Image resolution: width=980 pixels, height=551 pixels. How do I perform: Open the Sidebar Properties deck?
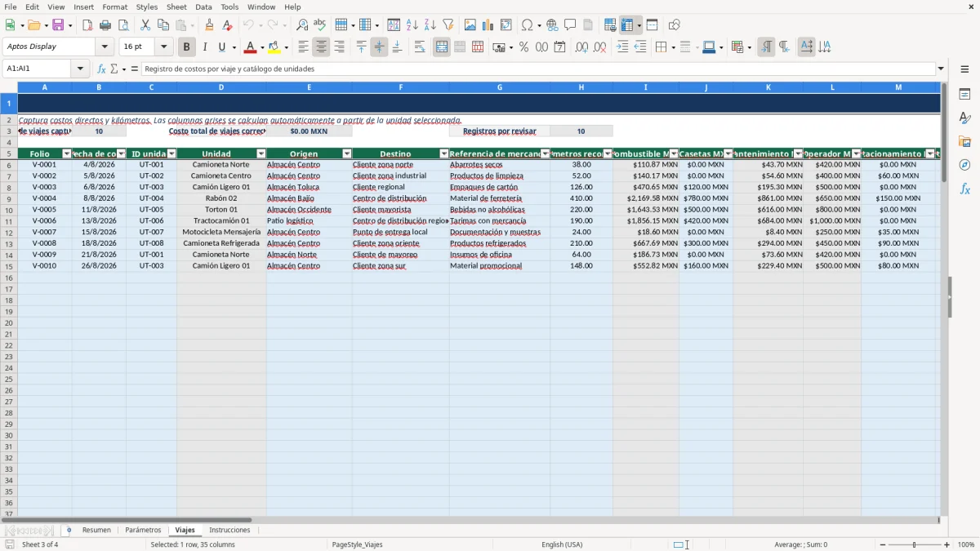point(964,95)
